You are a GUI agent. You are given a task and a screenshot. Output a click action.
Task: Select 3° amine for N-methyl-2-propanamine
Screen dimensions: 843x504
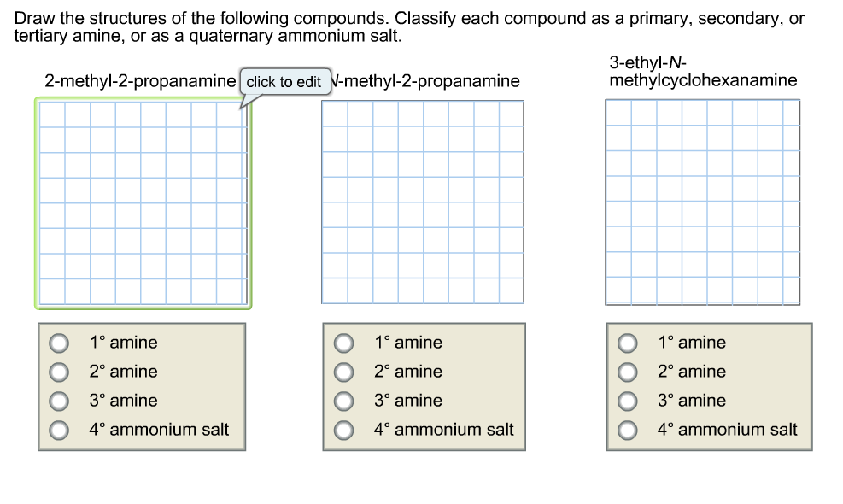[343, 400]
